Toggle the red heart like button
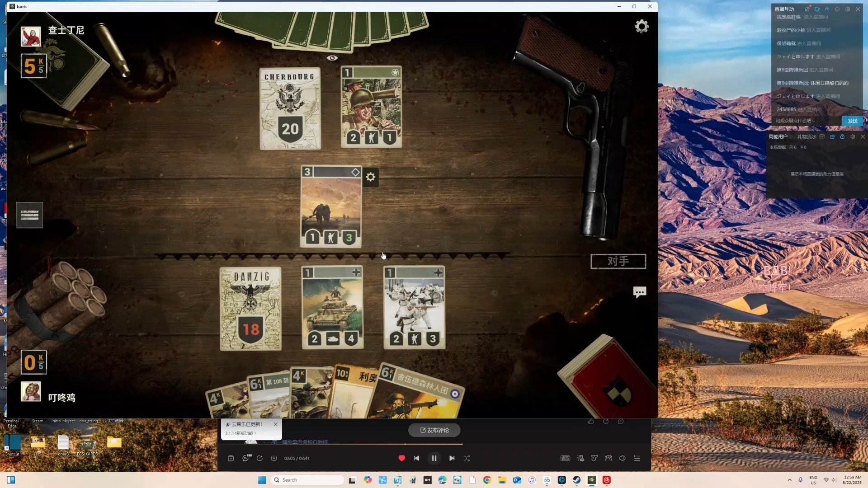Screen dimensions: 868x488 point(401,458)
